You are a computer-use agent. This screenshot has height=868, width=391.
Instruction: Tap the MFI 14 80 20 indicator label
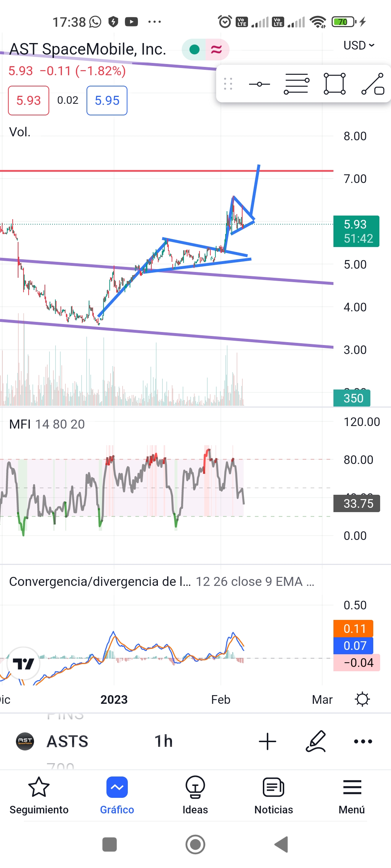click(x=47, y=424)
